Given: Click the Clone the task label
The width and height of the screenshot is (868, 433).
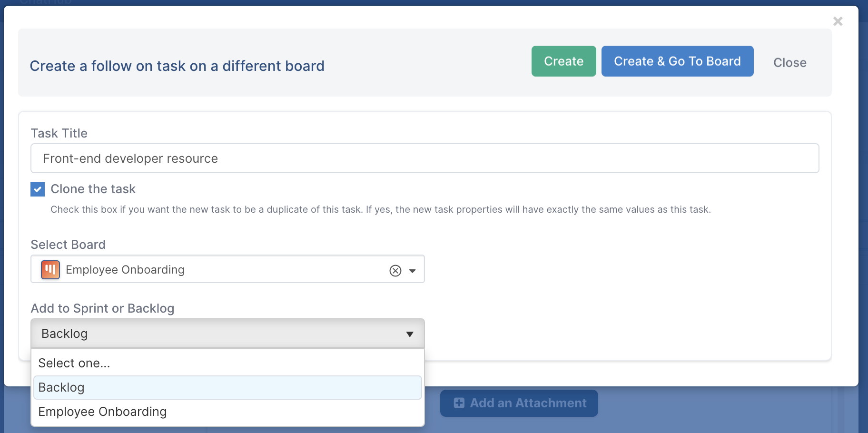Looking at the screenshot, I should point(93,189).
